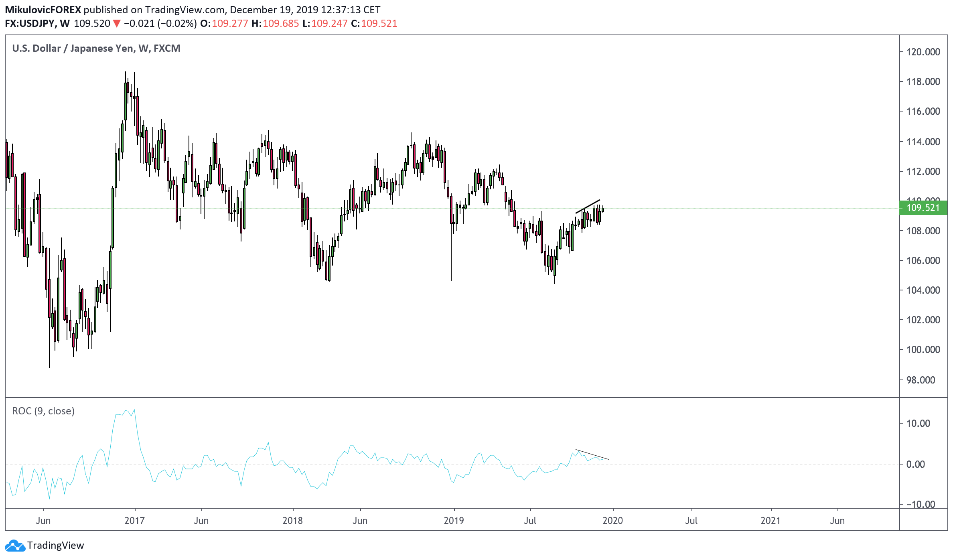Click the 116.000 price axis label
The height and width of the screenshot is (560, 953).
[923, 111]
